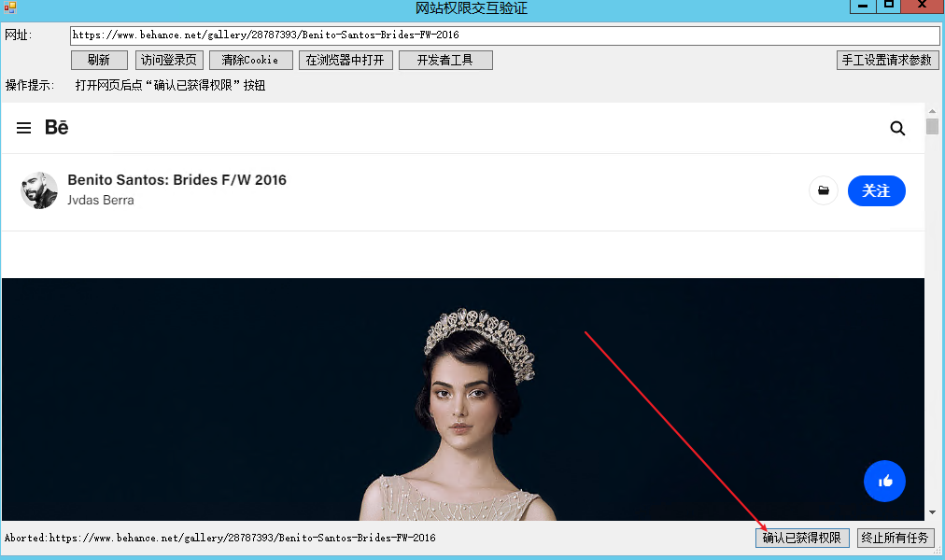Click the 清除Cookie button
Viewport: 945px width, 560px height.
(x=250, y=61)
